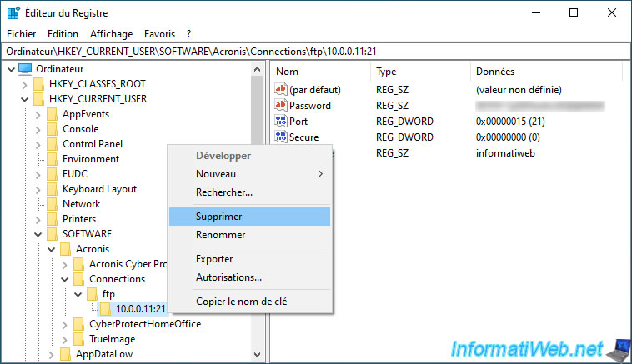
Task: Click the ftp folder icon
Action: tap(93, 294)
